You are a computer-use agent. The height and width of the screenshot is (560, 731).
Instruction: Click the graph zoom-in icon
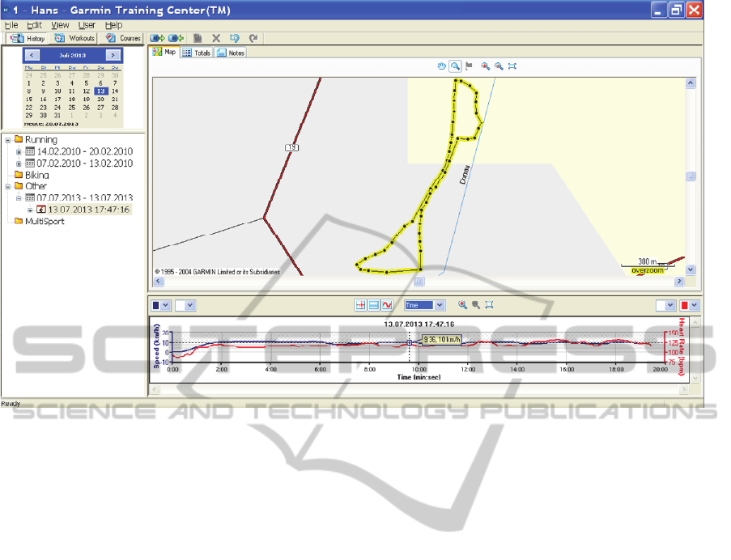tap(462, 305)
